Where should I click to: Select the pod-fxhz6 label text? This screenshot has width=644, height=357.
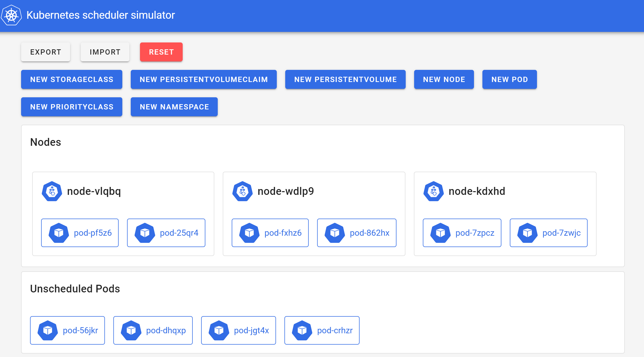[283, 233]
